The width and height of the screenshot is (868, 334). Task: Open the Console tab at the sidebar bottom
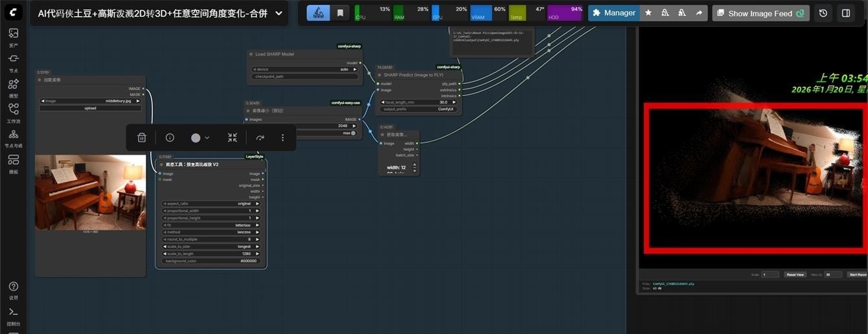[14, 315]
